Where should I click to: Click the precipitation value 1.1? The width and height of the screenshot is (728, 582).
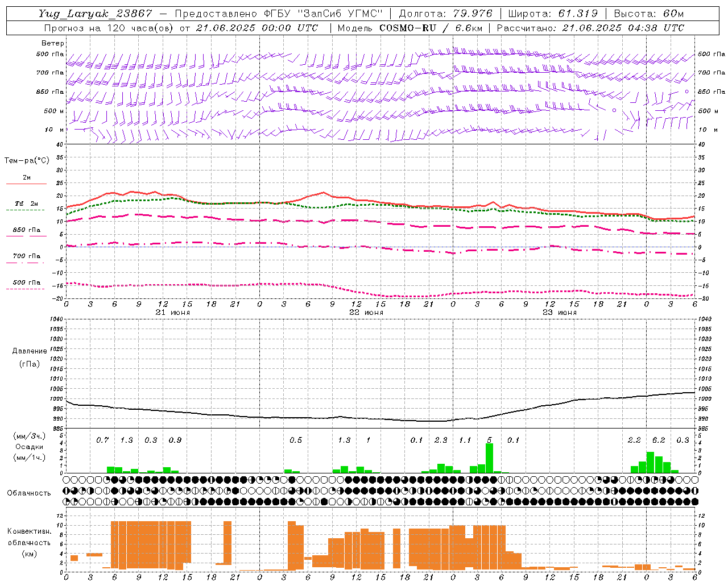pos(465,440)
